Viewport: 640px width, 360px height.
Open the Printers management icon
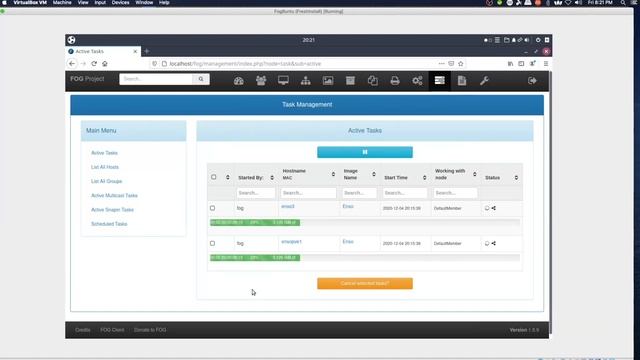[x=395, y=80]
